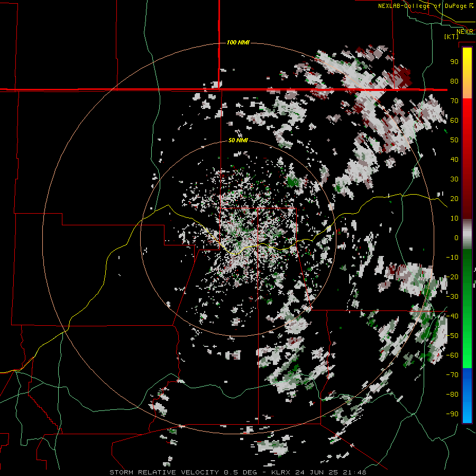Select the 30 value on velocity scale
Viewport: 476px width, 476px height.
coord(454,179)
